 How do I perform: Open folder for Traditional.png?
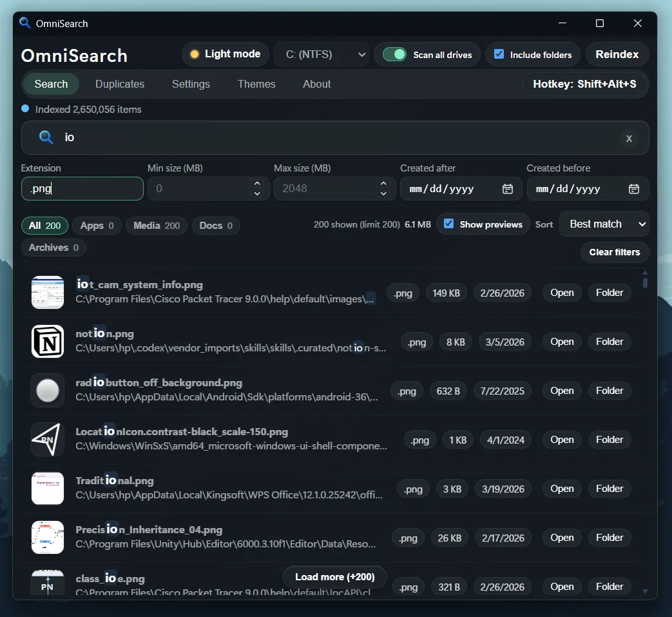click(x=610, y=489)
